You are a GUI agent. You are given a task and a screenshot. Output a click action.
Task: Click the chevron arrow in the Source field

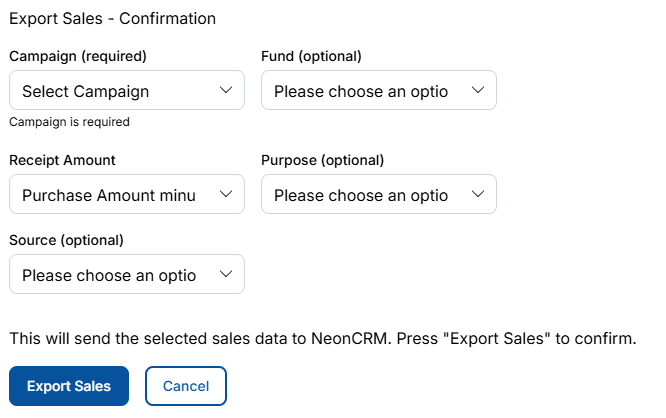pyautogui.click(x=225, y=274)
